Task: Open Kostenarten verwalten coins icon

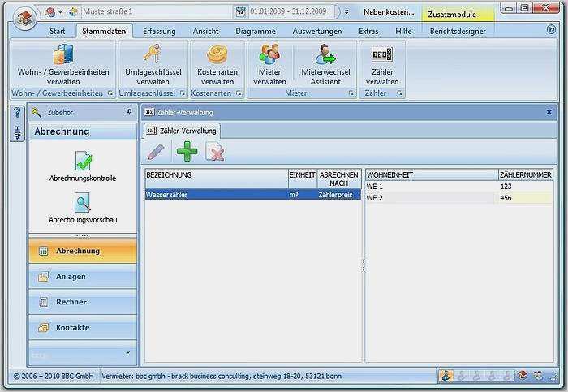Action: 217,55
